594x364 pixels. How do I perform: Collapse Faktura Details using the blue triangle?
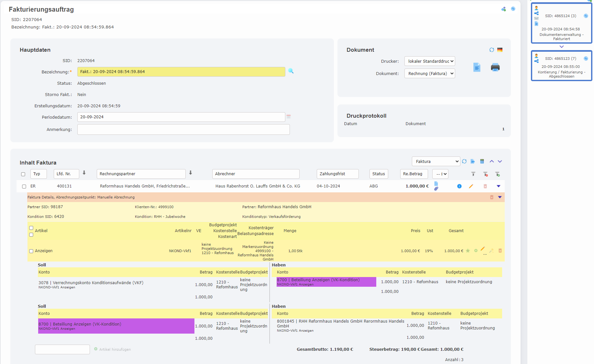click(500, 197)
